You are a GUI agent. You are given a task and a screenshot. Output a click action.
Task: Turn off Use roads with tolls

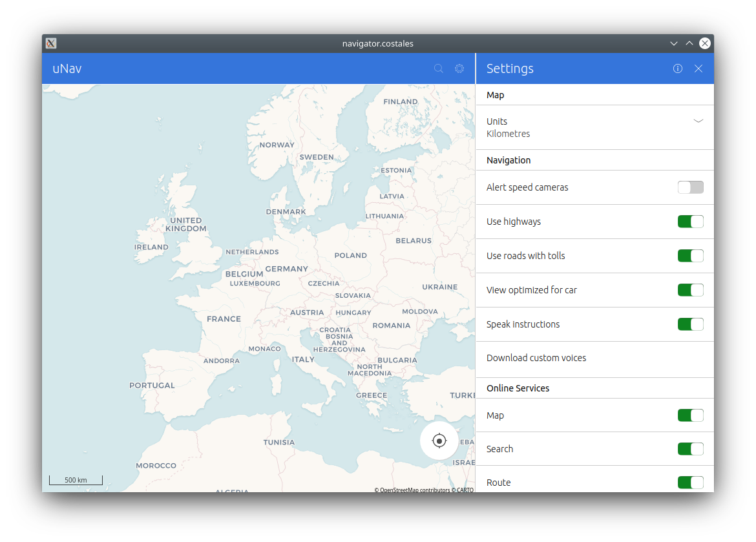coord(691,256)
